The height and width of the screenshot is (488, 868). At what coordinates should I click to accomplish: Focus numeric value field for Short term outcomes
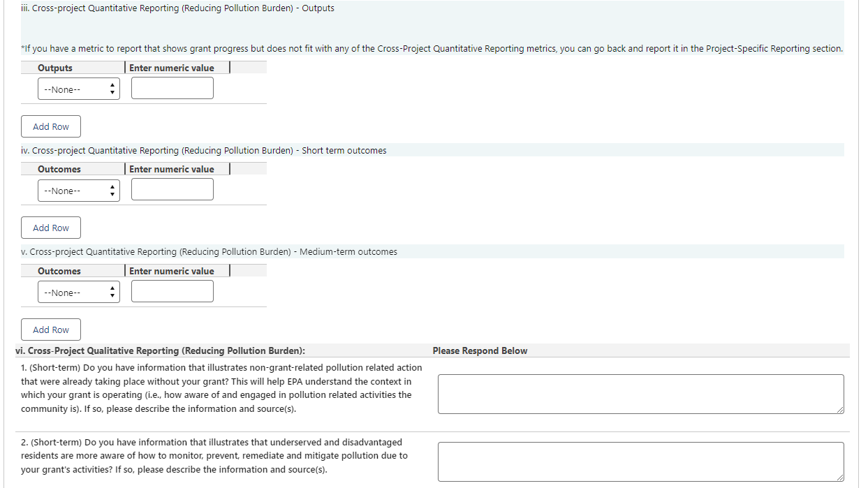pos(172,190)
